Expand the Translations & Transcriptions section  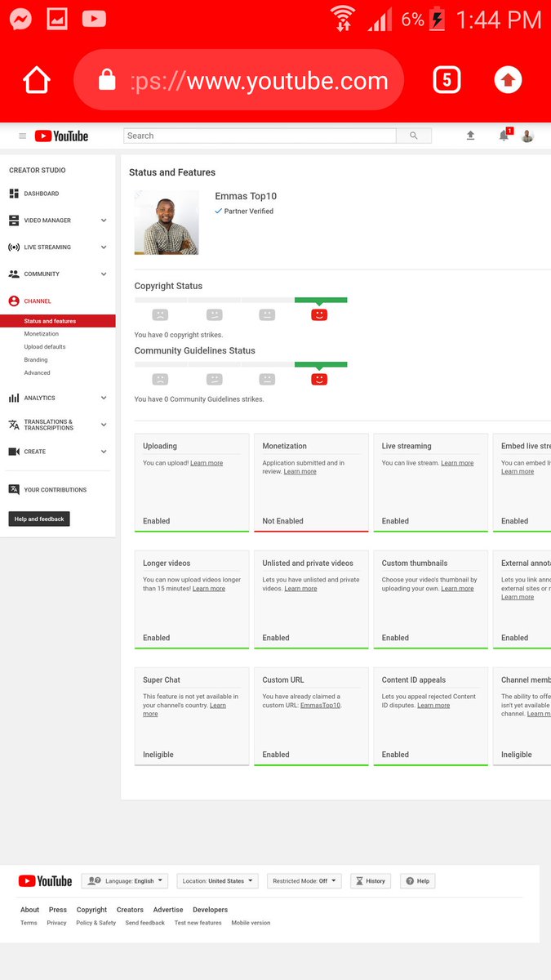coord(104,425)
